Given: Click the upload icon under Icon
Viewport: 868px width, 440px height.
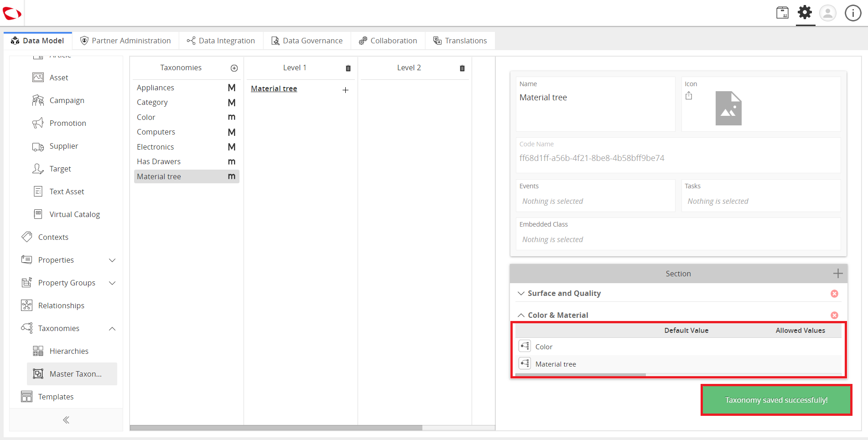Looking at the screenshot, I should point(689,96).
